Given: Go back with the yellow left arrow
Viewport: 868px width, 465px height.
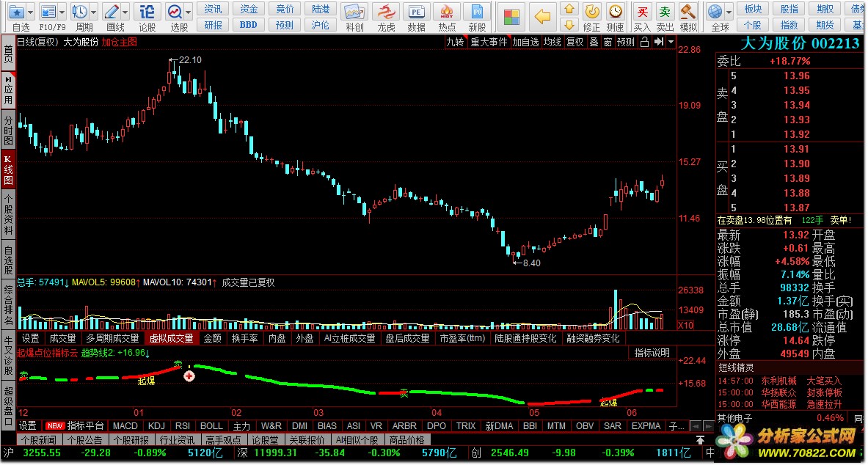Looking at the screenshot, I should tap(544, 17).
